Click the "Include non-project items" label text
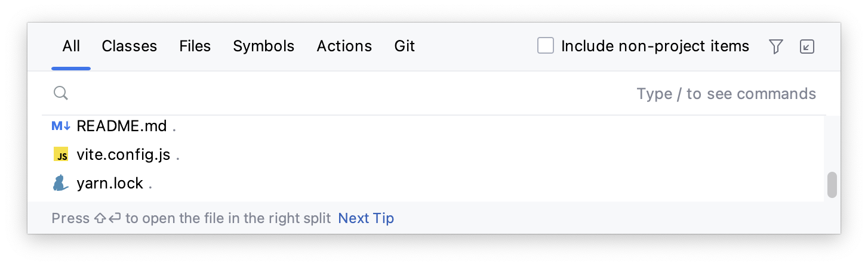Image resolution: width=868 pixels, height=266 pixels. point(655,46)
